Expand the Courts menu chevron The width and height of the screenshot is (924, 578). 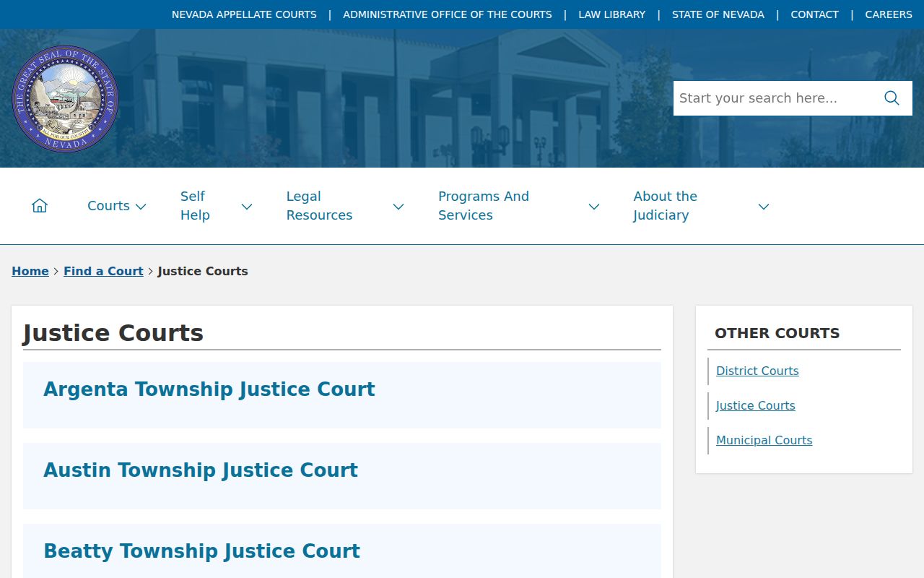coord(141,207)
